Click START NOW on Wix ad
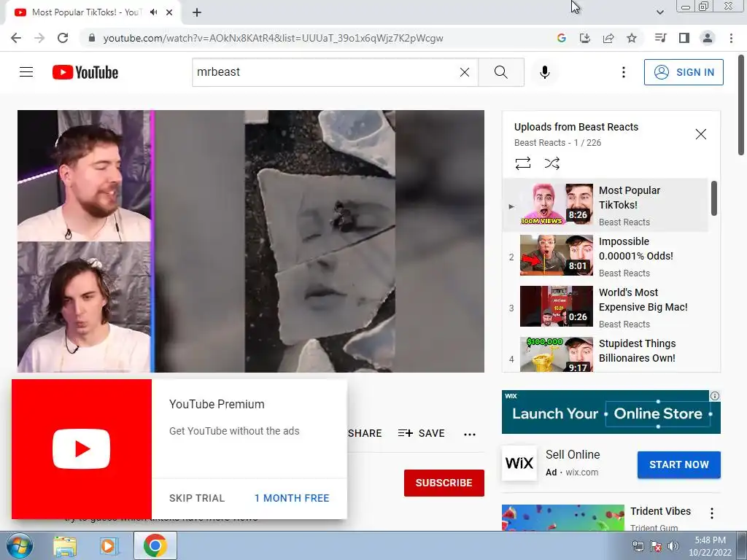Viewport: 747px width, 560px height. click(679, 464)
